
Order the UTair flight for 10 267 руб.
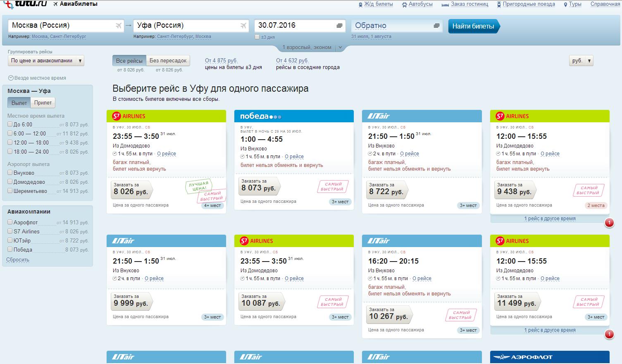(389, 314)
